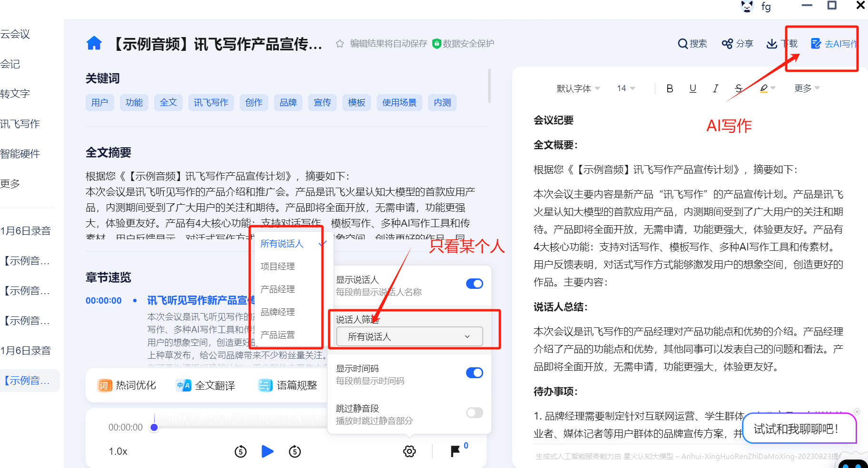Viewport: 868px width, 468px height.
Task: Open 转文字 in the left sidebar
Action: point(15,94)
